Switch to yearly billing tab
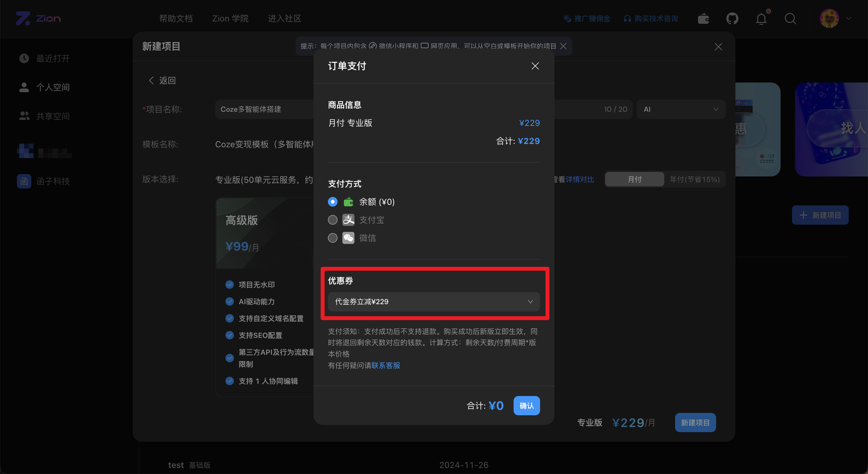Viewport: 868px width, 474px height. click(x=694, y=179)
